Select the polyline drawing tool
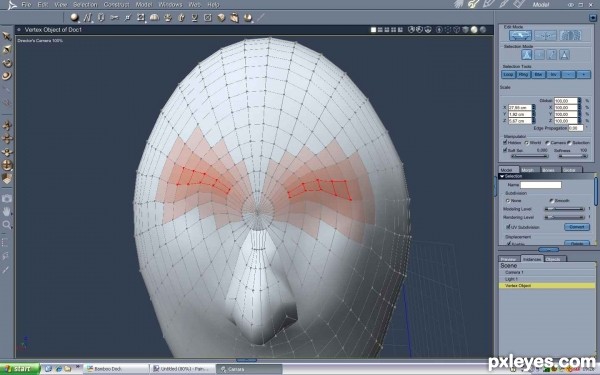The height and width of the screenshot is (375, 600). tap(88, 17)
